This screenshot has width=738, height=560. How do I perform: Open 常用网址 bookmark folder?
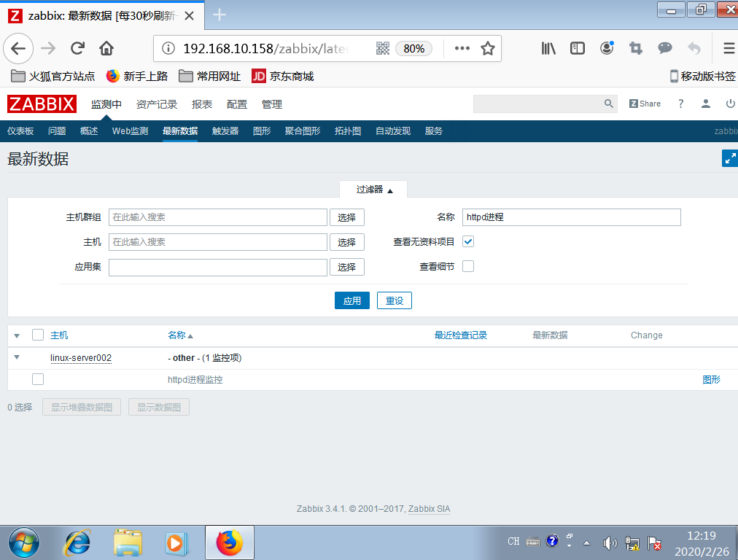[x=209, y=77]
